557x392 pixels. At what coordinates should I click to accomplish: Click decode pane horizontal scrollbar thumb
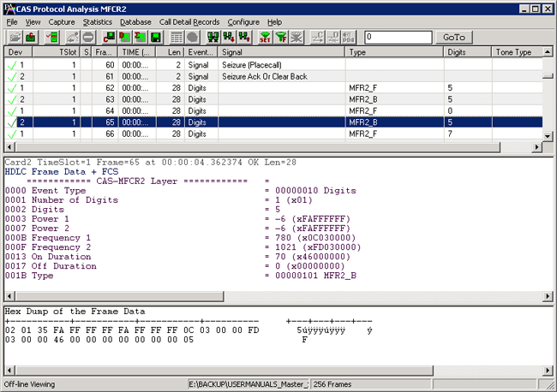[x=120, y=296]
